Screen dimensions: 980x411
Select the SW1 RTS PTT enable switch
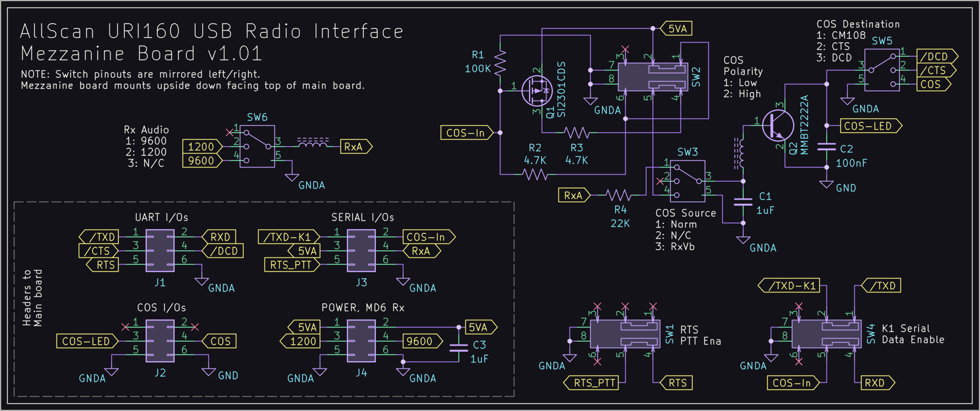pyautogui.click(x=625, y=334)
